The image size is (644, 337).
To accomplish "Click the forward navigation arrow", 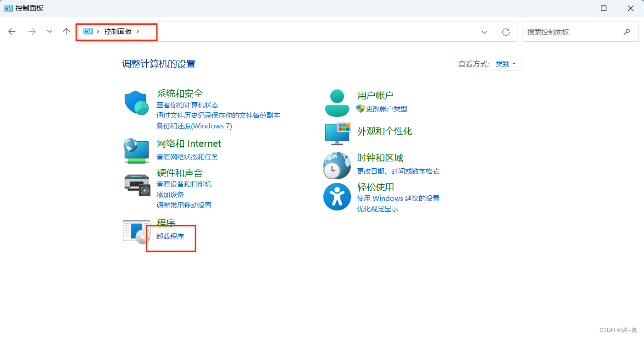I will (32, 32).
